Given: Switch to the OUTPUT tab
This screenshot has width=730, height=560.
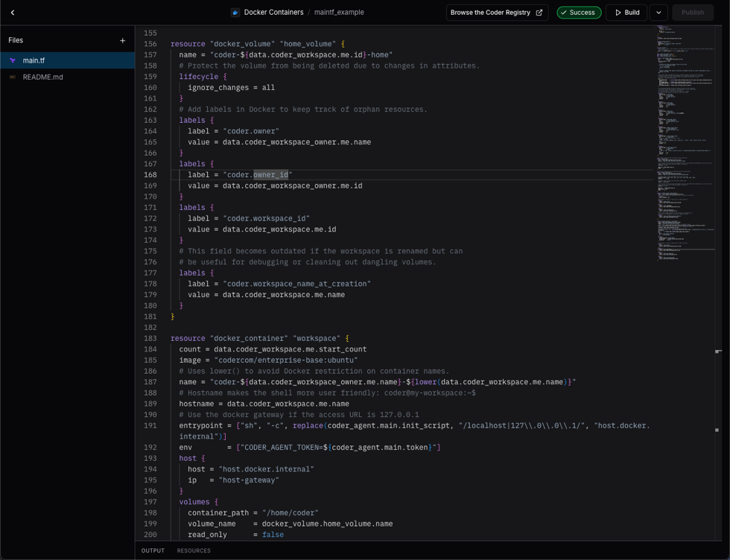Looking at the screenshot, I should click(x=153, y=550).
